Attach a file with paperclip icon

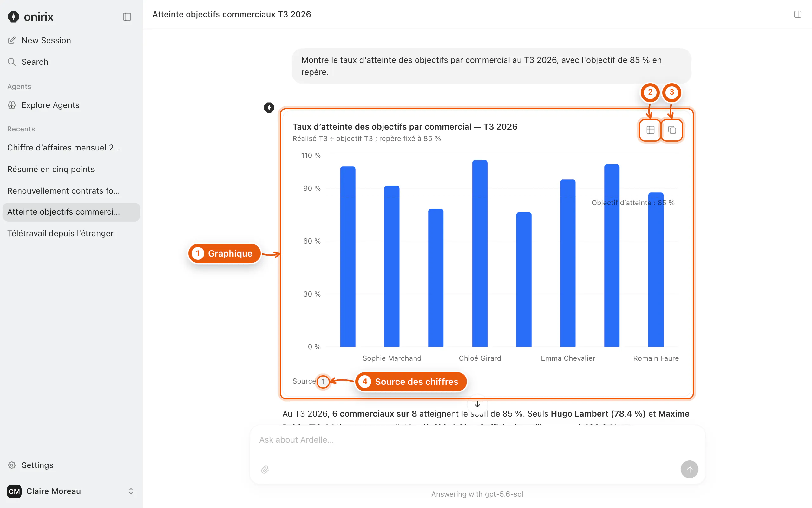pyautogui.click(x=265, y=469)
